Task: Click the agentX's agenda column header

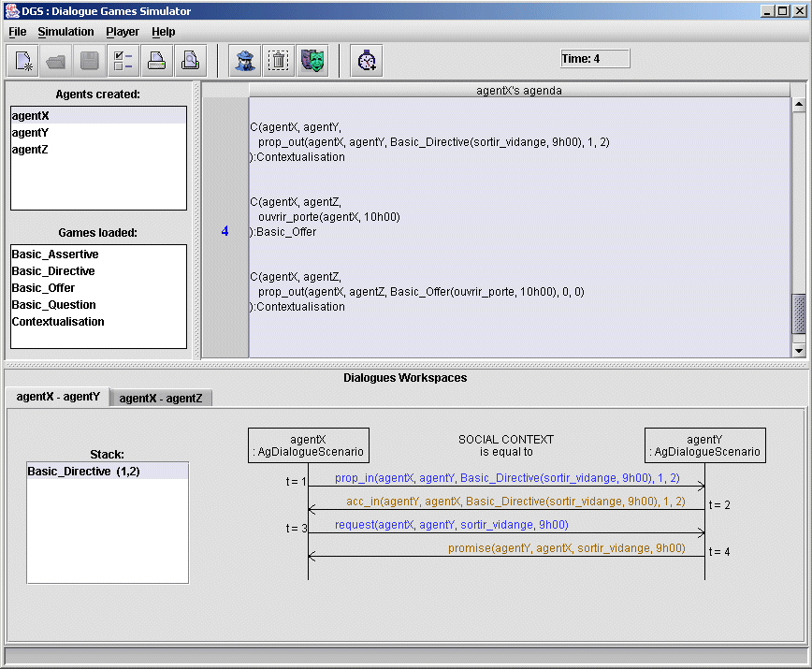Action: (x=518, y=91)
